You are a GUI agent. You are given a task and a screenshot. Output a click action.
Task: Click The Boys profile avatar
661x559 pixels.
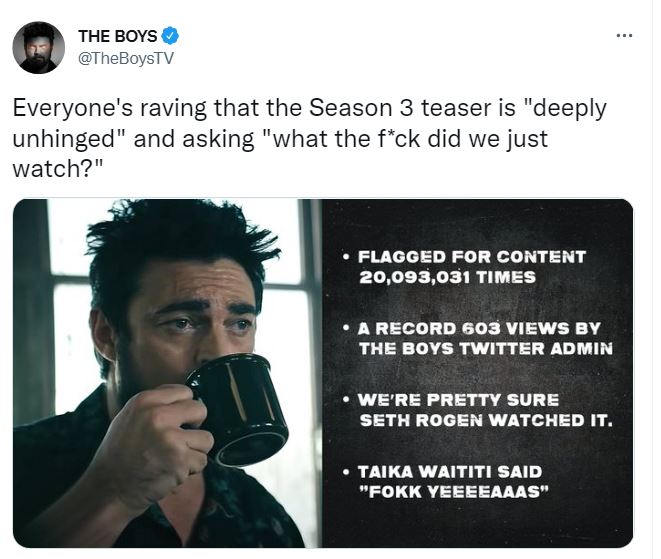[38, 48]
